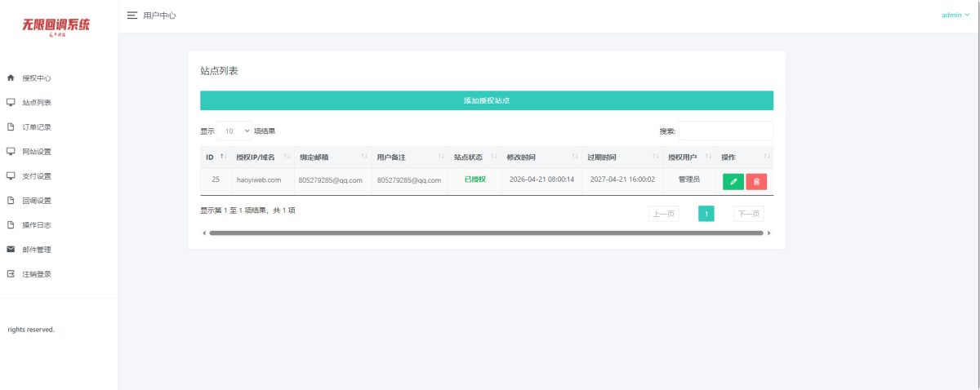Click the 绑定邮箱 cell 805279285@qq.com
The image size is (980, 390).
[x=330, y=179]
